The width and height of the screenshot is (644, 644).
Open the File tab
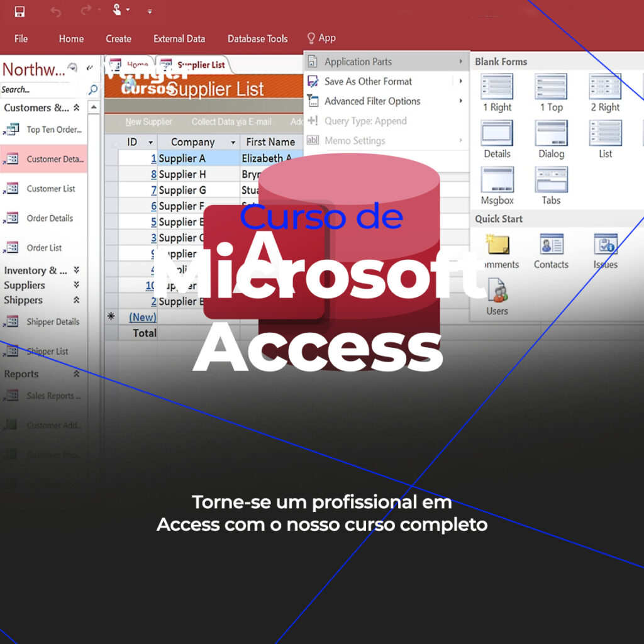click(21, 38)
